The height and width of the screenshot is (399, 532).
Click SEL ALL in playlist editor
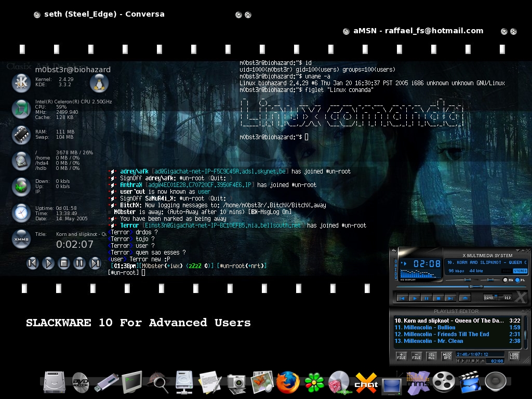431,356
